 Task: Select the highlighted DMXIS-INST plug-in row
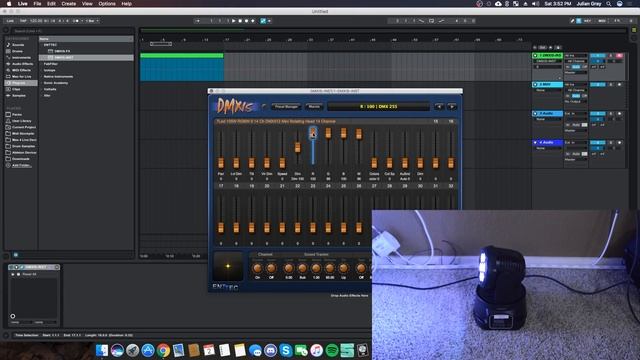click(86, 58)
